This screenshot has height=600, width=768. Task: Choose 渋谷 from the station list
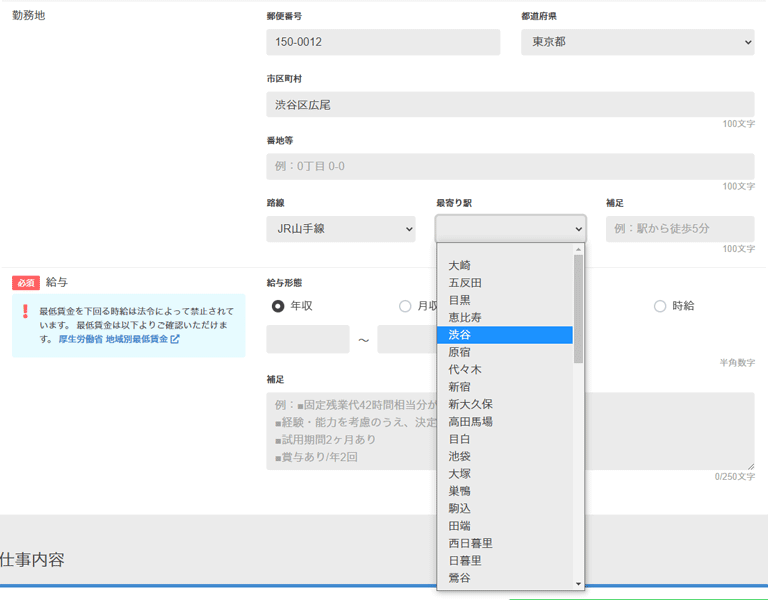(x=504, y=335)
